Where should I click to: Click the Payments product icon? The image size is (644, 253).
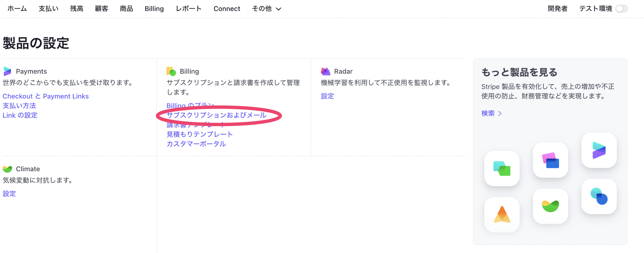point(7,71)
